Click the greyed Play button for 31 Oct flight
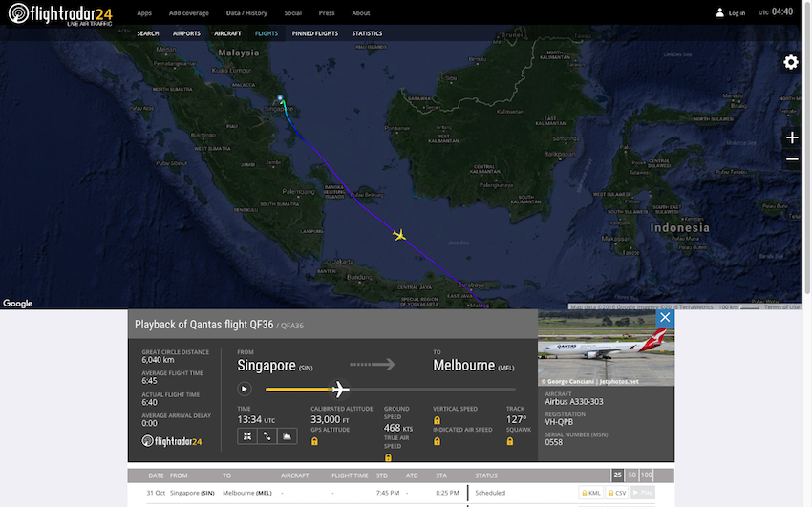812x507 pixels. [643, 493]
